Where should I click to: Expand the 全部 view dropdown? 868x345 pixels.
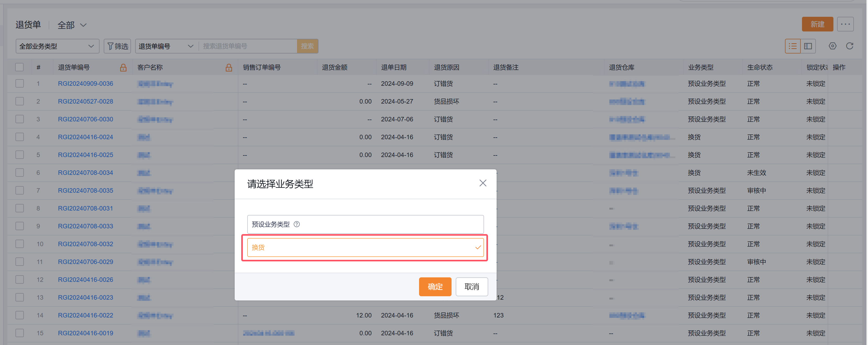tap(72, 25)
